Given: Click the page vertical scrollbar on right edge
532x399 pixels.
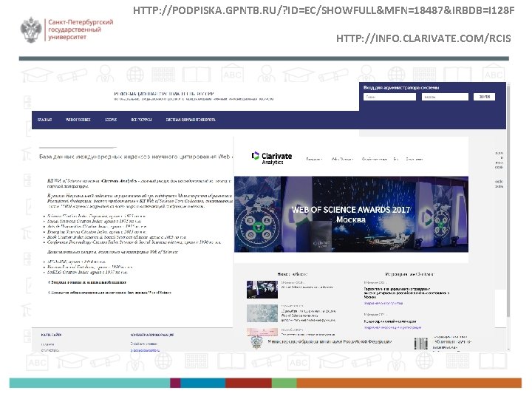Looking at the screenshot, I should tap(508, 200).
